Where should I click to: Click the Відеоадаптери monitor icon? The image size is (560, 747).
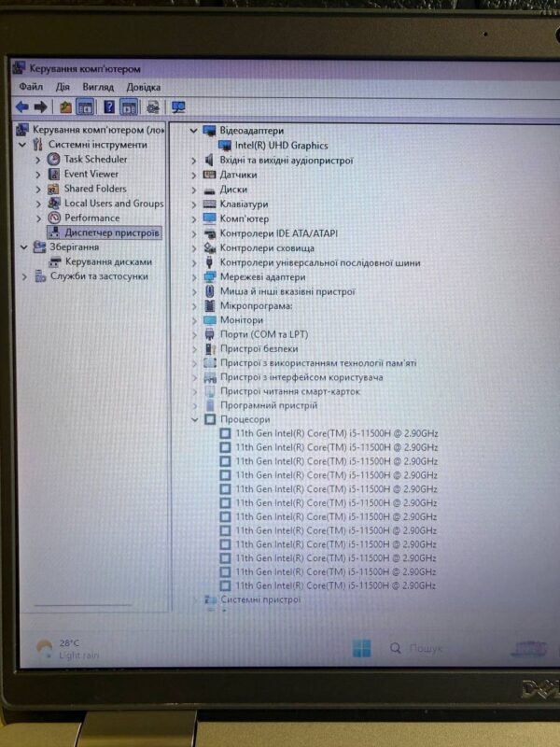tap(209, 131)
